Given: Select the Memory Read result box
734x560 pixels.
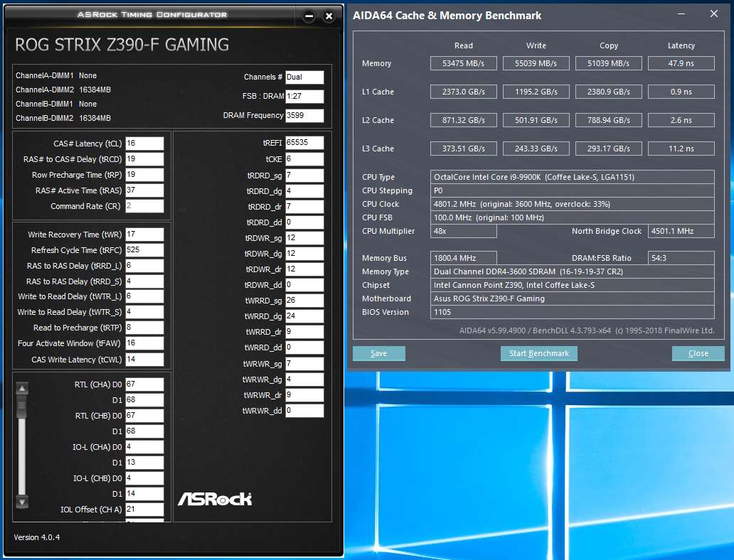Looking at the screenshot, I should 463,63.
